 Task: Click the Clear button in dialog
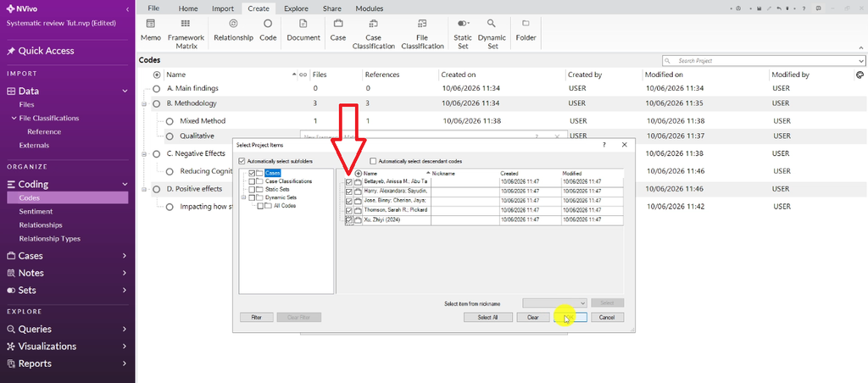[x=532, y=318]
